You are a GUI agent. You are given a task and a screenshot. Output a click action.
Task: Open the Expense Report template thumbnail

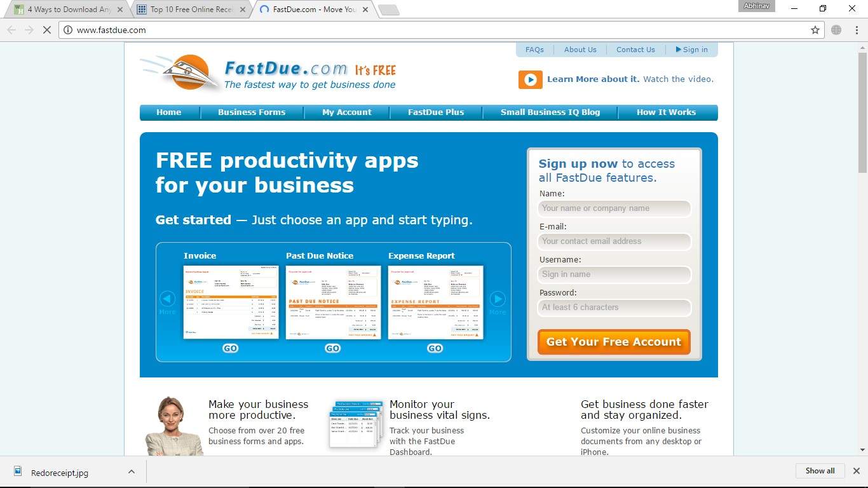click(x=435, y=302)
